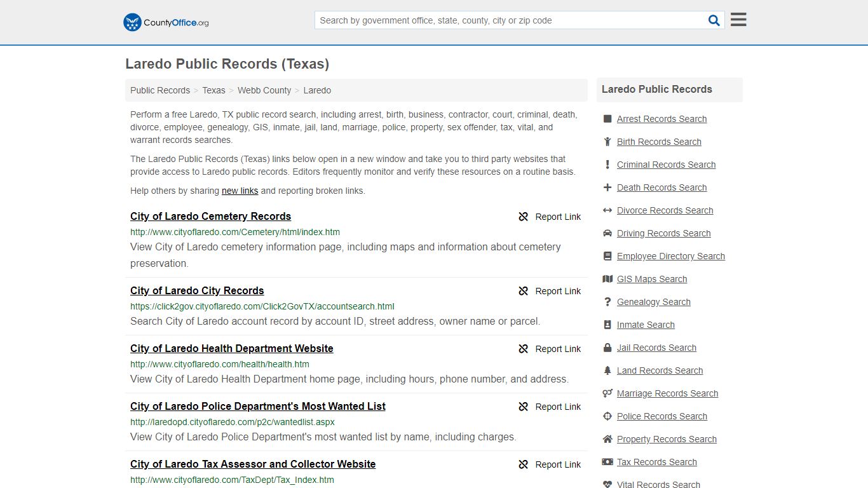Click broken-link icon for Most Wanted List
This screenshot has height=488, width=868.
point(523,407)
